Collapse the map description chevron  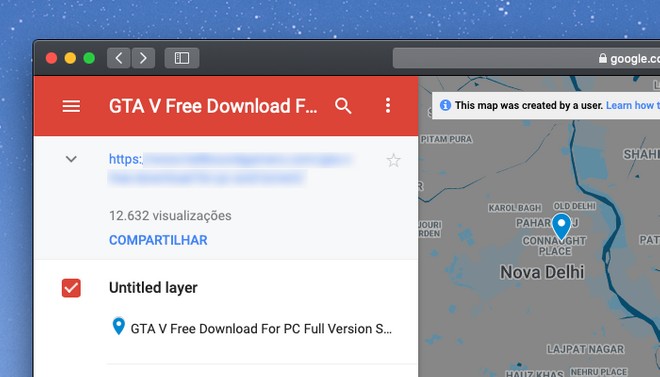click(71, 159)
